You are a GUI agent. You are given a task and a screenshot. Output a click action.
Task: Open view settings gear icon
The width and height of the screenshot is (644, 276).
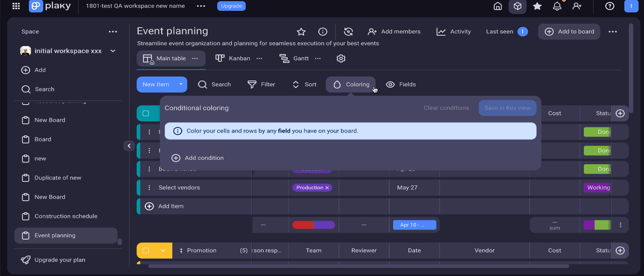(x=341, y=58)
